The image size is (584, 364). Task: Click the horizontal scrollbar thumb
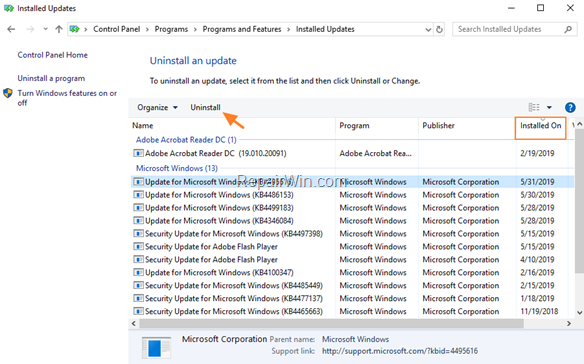pos(331,324)
